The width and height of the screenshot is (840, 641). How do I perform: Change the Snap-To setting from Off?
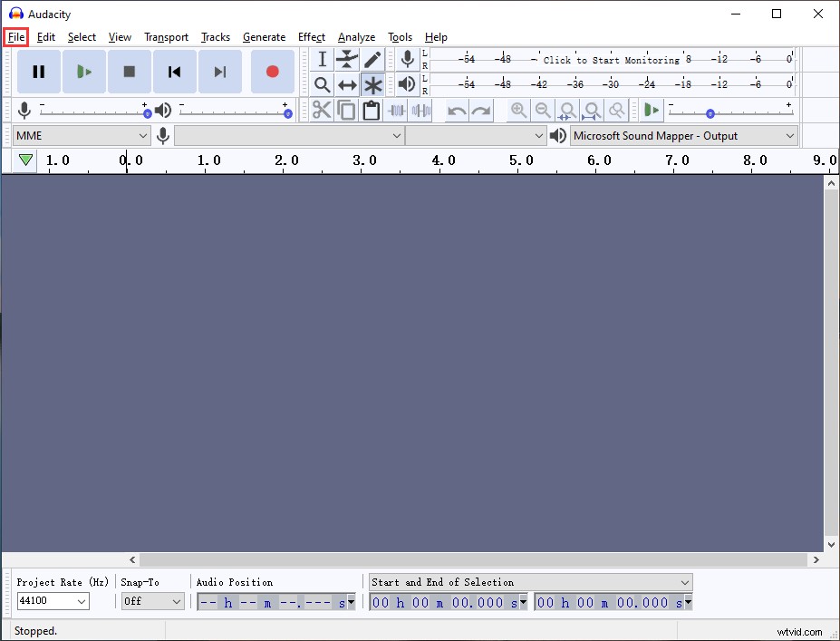152,601
